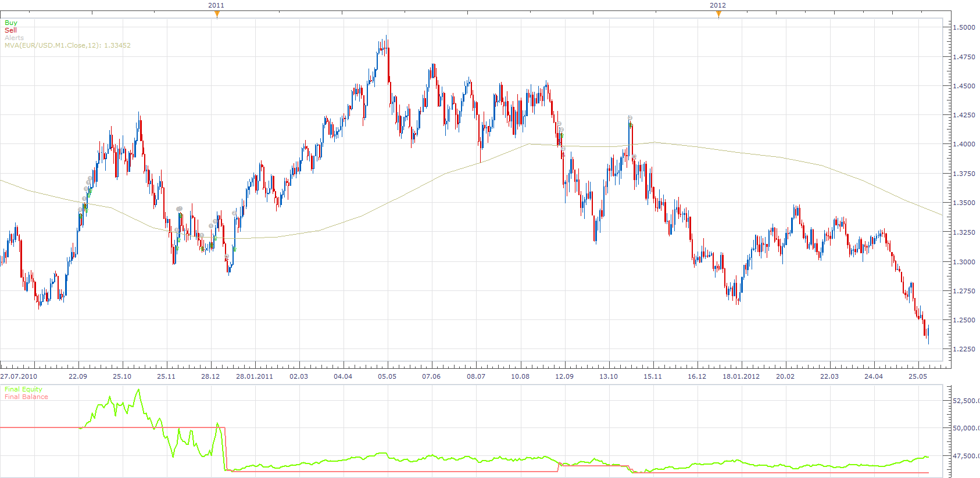
Task: Click the Sell legend label
Action: pyautogui.click(x=10, y=30)
